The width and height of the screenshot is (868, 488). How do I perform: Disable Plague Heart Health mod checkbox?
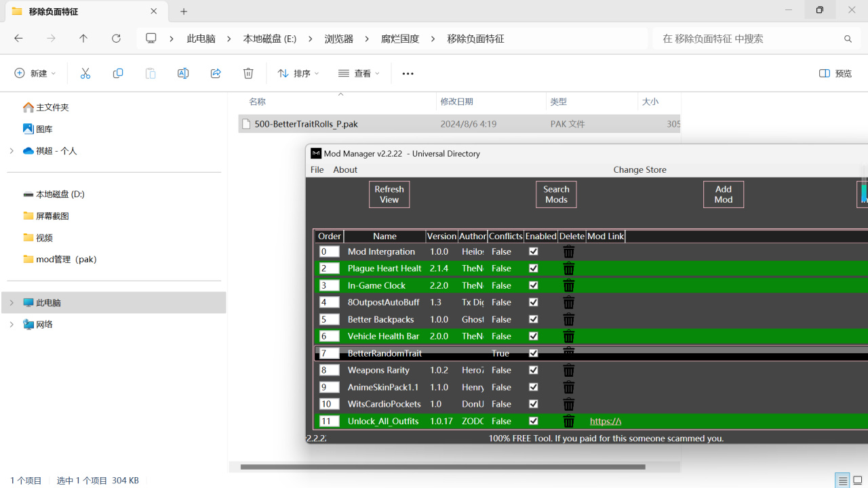pyautogui.click(x=533, y=268)
